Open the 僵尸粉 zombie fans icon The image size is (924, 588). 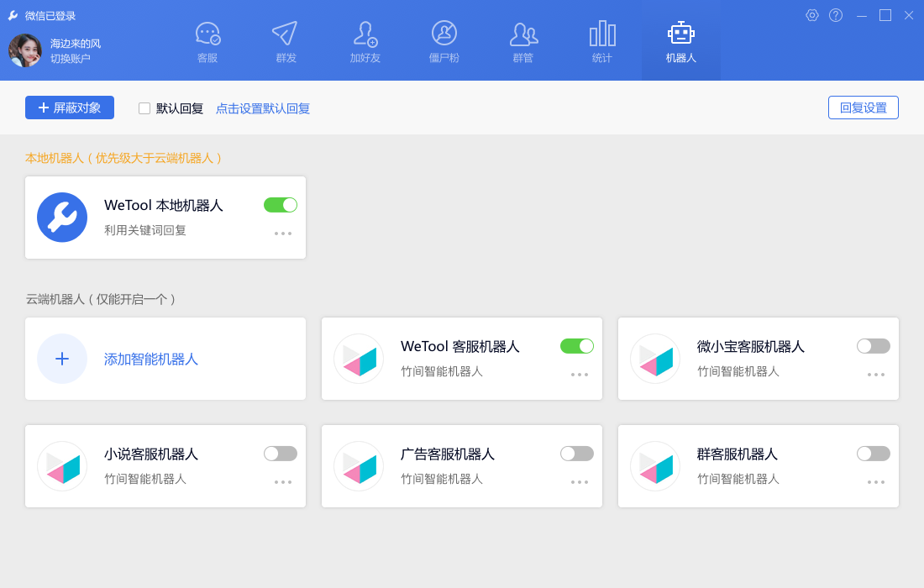[444, 34]
